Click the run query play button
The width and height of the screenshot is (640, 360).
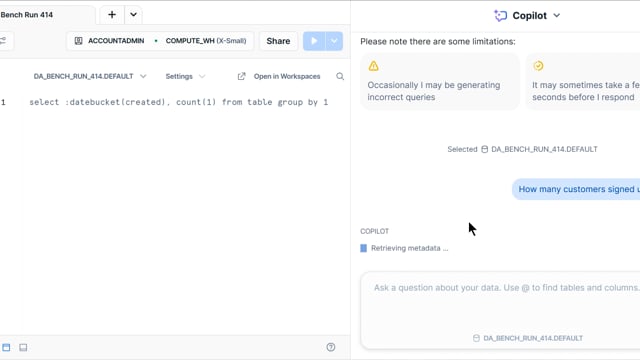[x=314, y=41]
